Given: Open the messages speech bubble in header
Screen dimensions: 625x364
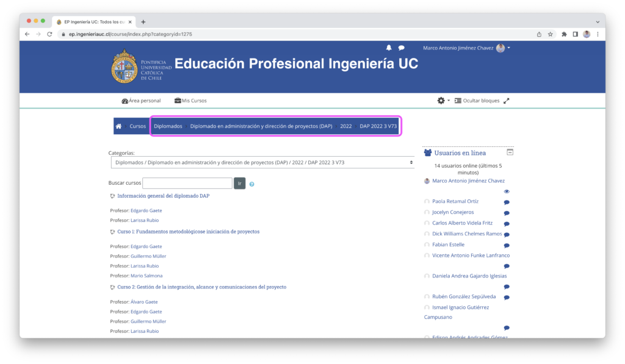Looking at the screenshot, I should click(x=402, y=48).
